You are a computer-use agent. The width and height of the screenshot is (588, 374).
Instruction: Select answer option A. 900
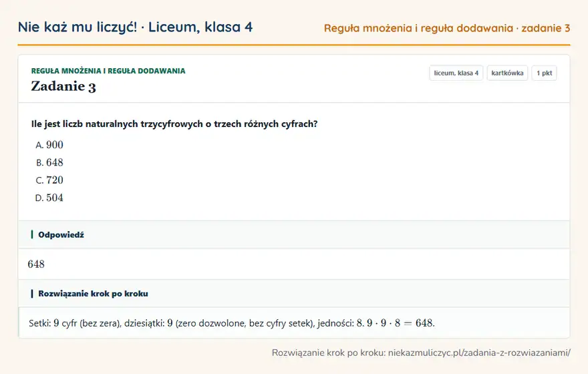49,145
